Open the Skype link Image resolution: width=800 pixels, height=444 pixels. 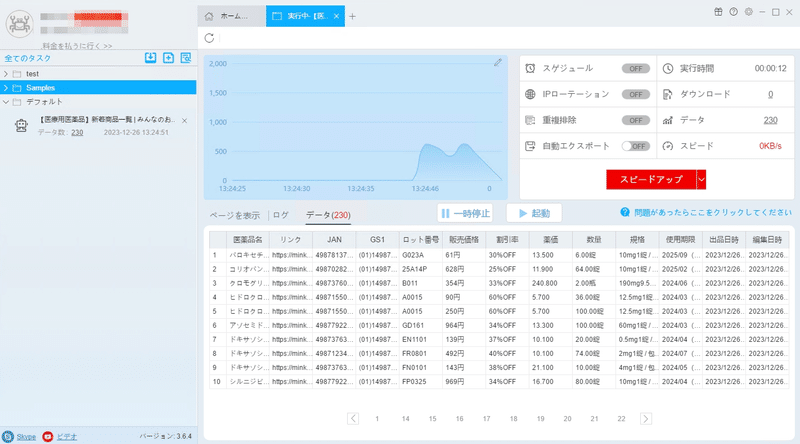26,437
